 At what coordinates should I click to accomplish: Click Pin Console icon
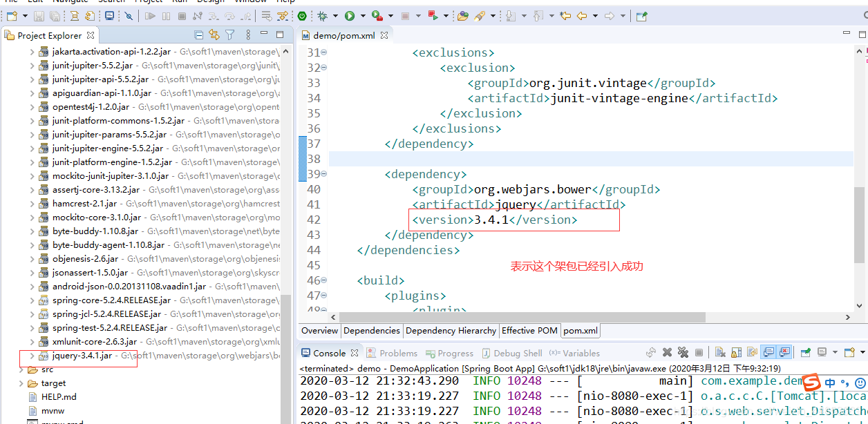point(806,352)
